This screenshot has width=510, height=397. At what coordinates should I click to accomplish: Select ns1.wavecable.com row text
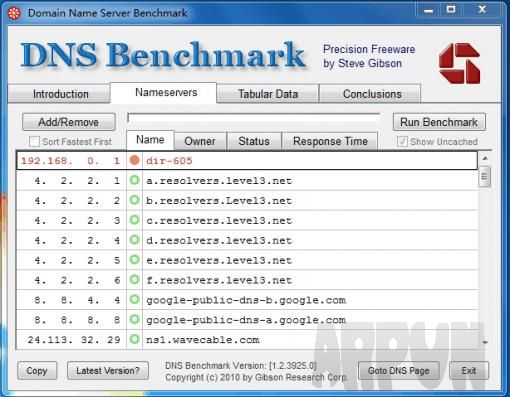click(x=203, y=340)
